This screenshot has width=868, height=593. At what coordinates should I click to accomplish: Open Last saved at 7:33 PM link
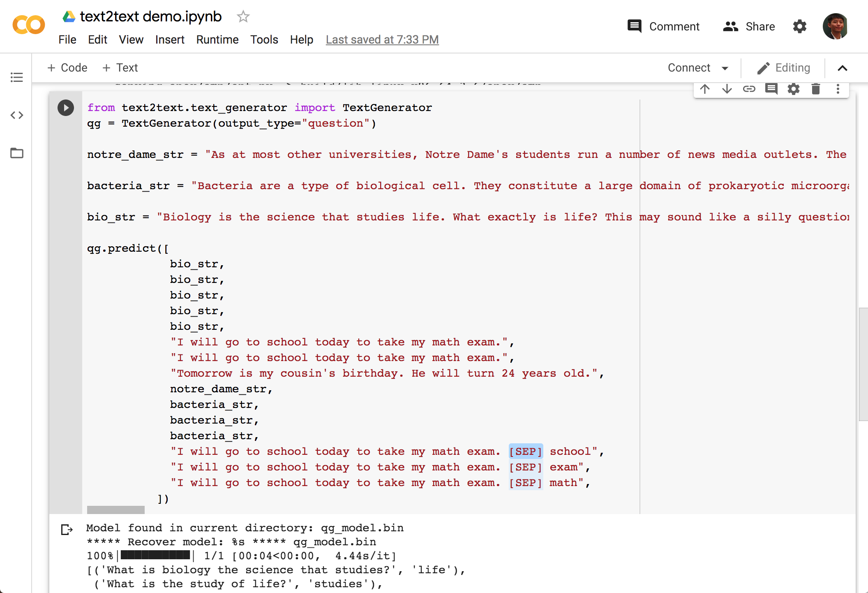382,40
